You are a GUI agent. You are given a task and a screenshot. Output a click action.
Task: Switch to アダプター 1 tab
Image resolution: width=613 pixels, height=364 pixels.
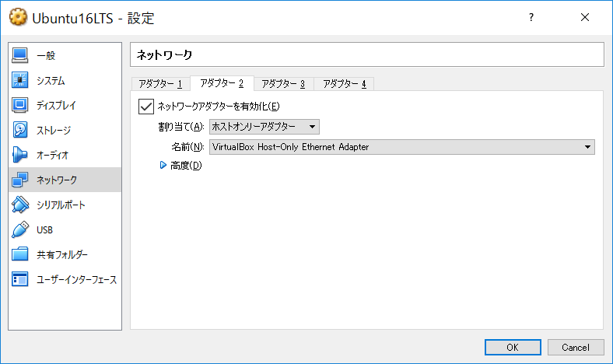point(159,84)
